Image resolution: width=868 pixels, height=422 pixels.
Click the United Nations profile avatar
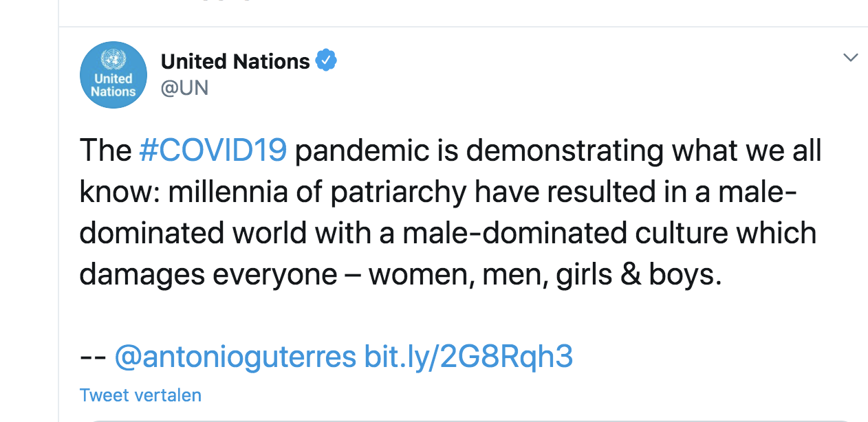click(113, 75)
